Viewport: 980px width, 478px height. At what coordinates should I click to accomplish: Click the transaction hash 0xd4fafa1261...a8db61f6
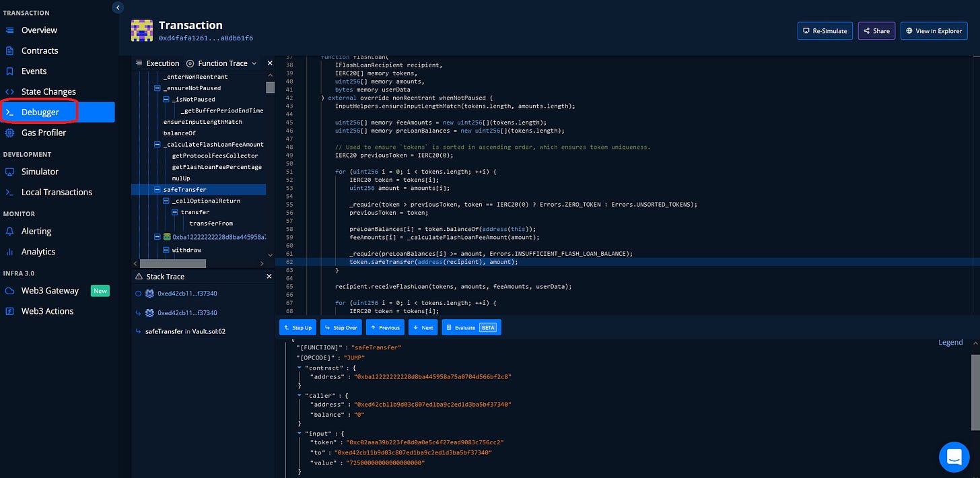(206, 38)
